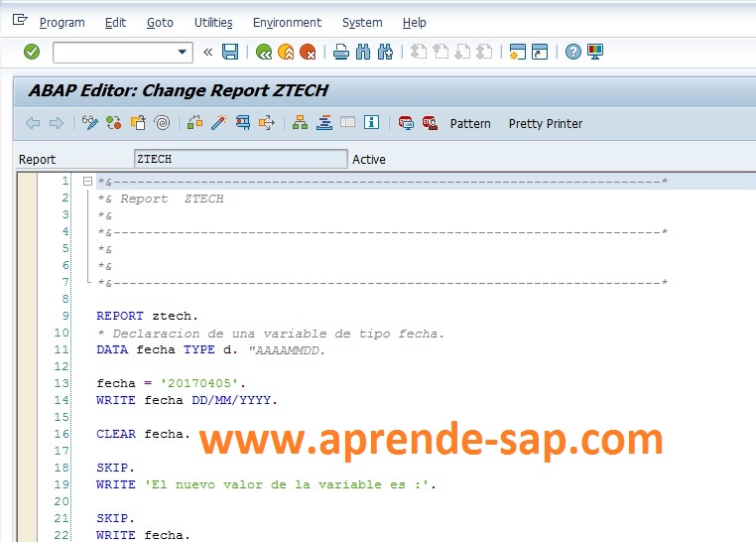Click line number 13 in the gutter

[62, 383]
